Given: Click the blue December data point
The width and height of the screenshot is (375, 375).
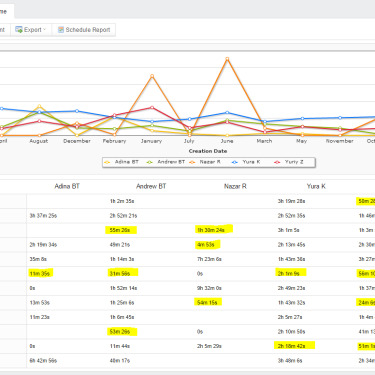Looking at the screenshot, I should (77, 111).
